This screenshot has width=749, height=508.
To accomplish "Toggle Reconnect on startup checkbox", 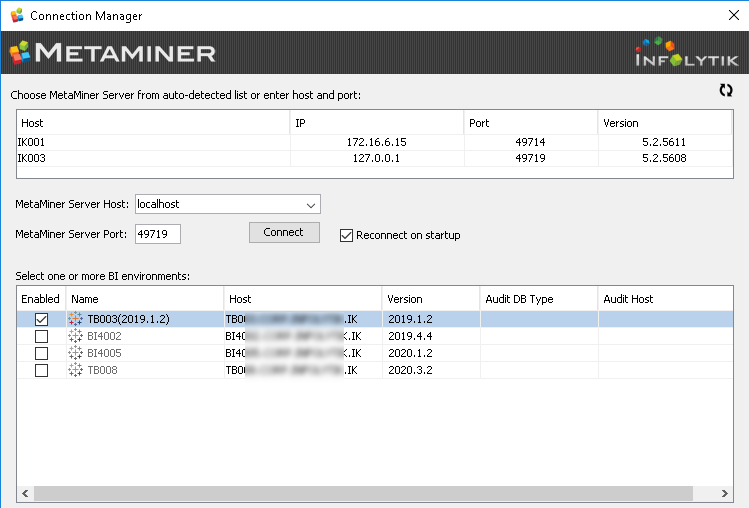I will pos(347,236).
